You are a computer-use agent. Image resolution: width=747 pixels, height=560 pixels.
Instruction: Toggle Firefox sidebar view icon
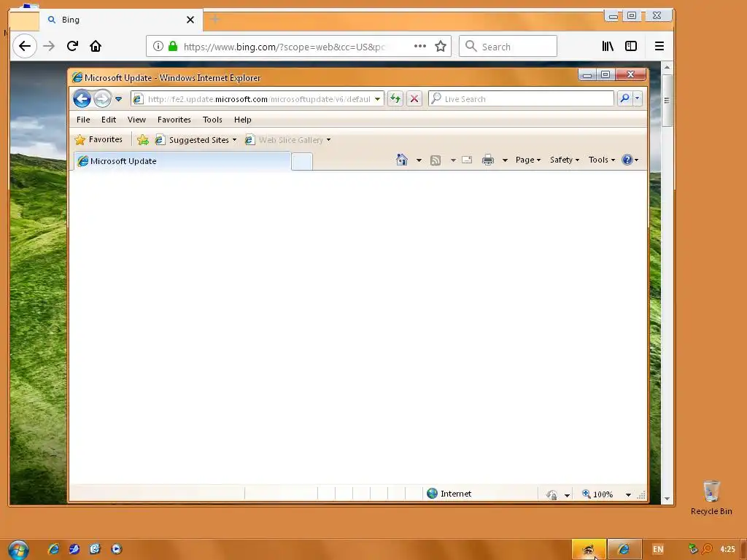[x=631, y=46]
